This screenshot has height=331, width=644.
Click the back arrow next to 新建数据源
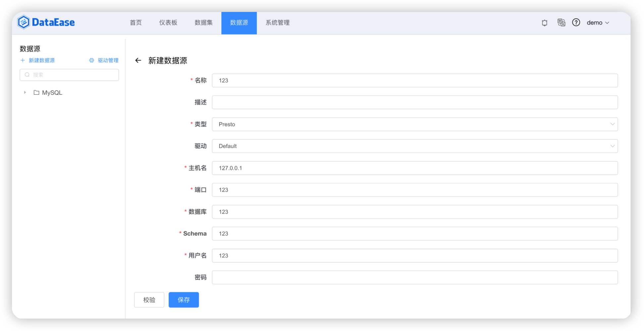click(138, 61)
